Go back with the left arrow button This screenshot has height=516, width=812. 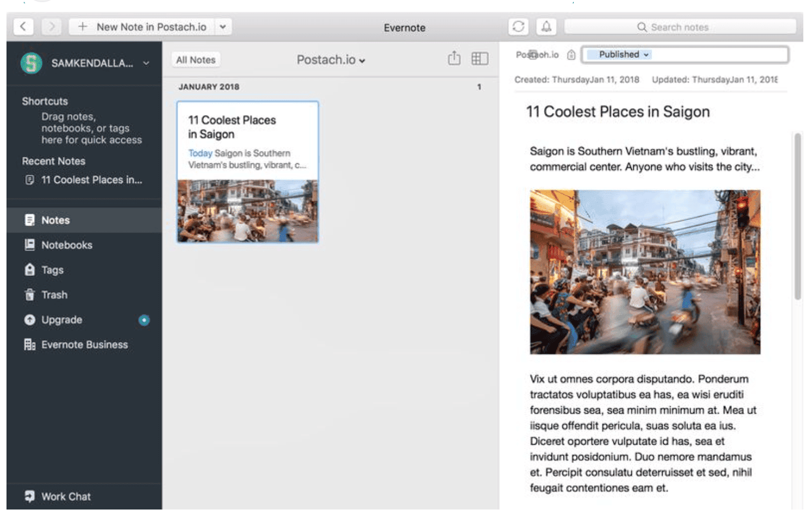pyautogui.click(x=23, y=27)
